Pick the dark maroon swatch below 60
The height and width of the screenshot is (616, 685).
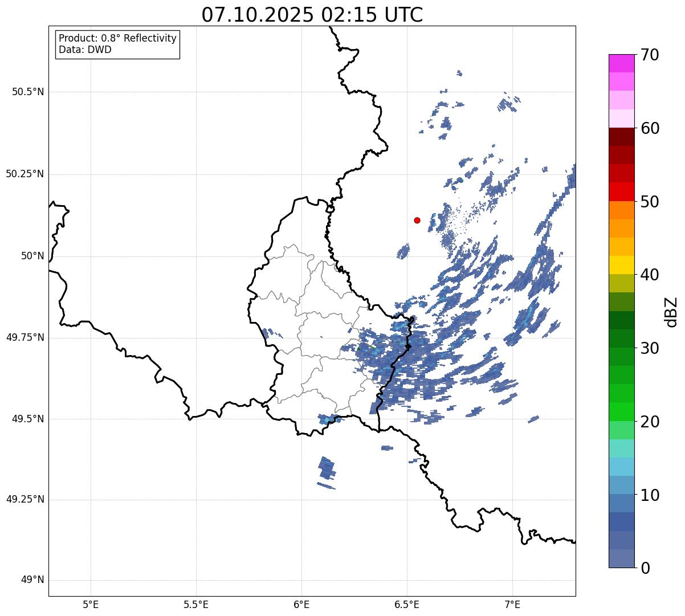coord(622,137)
